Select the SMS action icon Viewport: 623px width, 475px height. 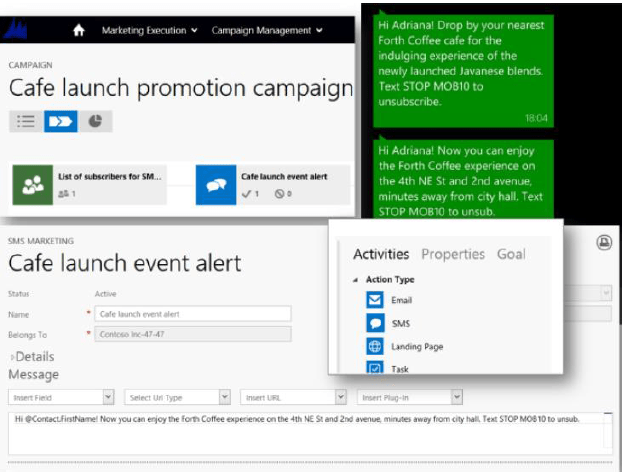[375, 323]
